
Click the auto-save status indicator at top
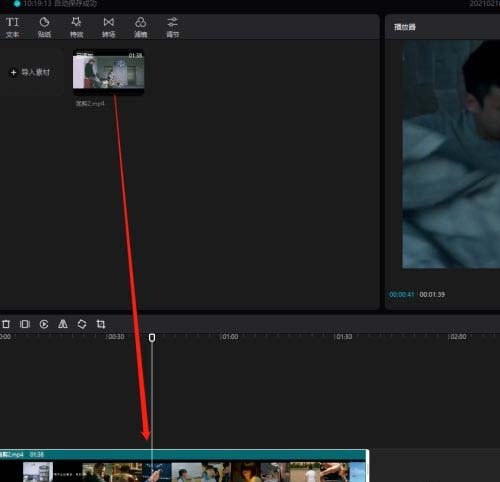[x=56, y=4]
